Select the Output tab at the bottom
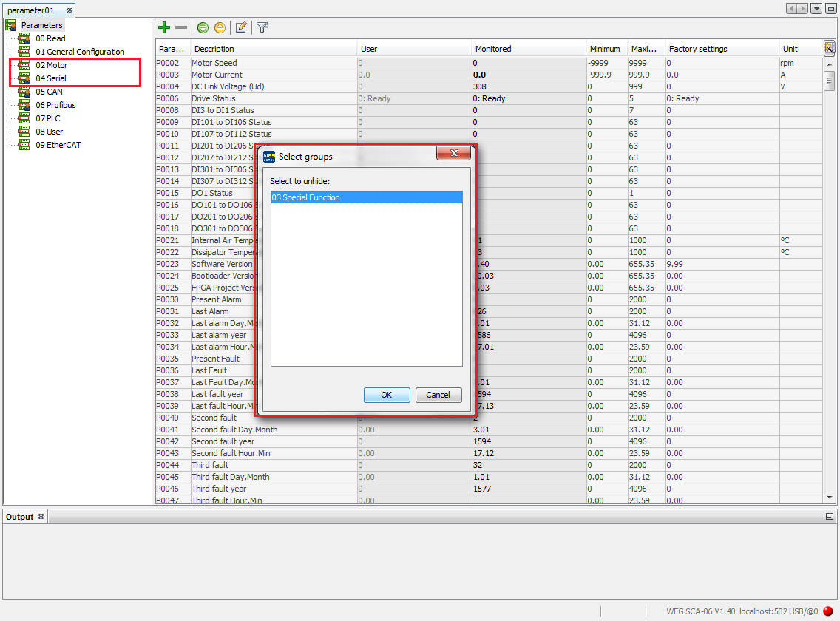 click(x=18, y=516)
